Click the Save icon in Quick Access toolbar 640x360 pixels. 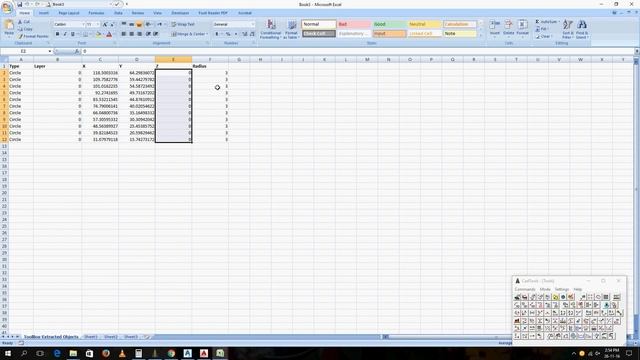tap(19, 4)
